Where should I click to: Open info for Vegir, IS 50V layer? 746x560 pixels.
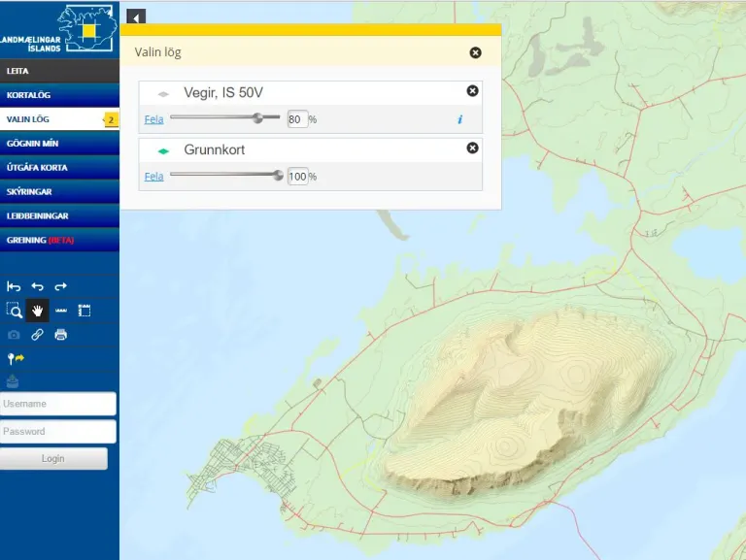460,119
